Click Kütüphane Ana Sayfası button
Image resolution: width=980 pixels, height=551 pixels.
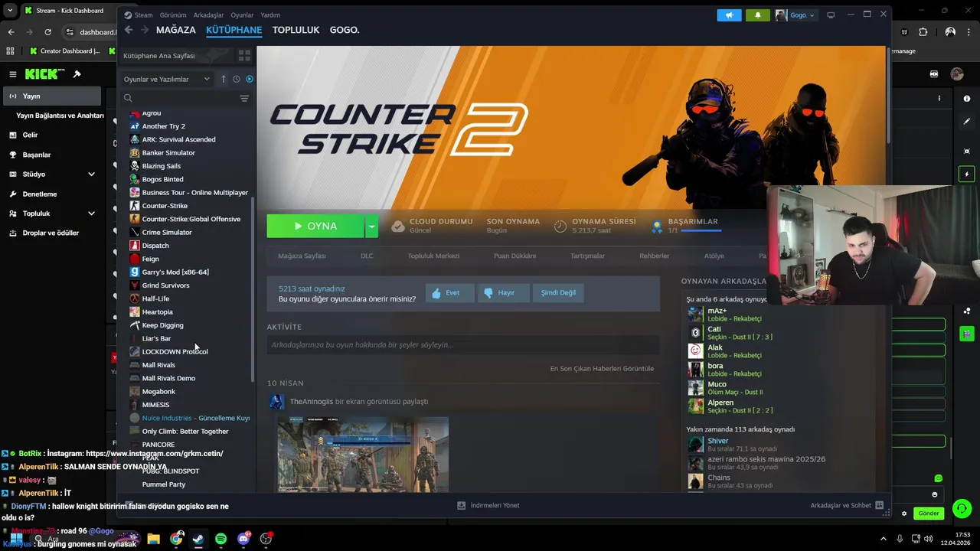pyautogui.click(x=176, y=56)
